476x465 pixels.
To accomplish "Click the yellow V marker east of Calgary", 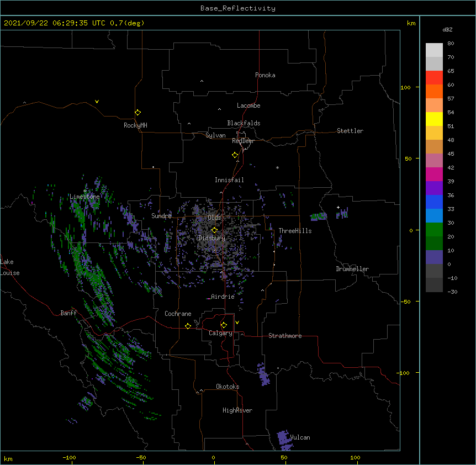I will [237, 323].
